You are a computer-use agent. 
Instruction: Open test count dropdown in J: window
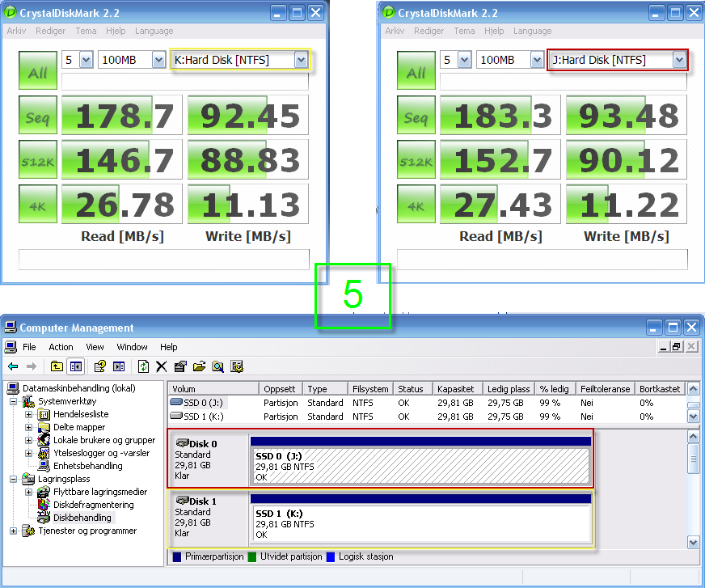tap(464, 60)
